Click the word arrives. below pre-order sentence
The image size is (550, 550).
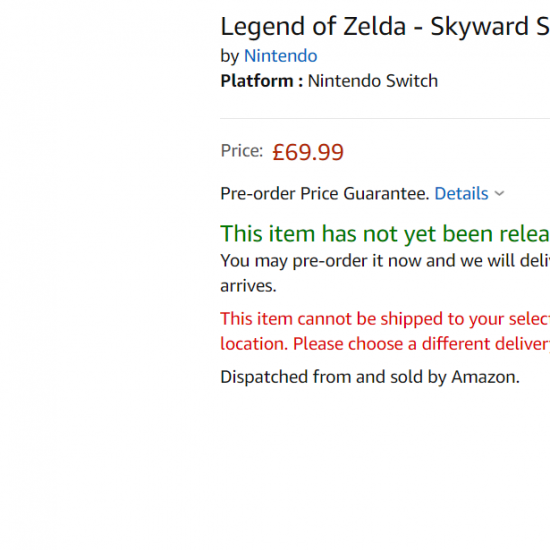tap(248, 286)
